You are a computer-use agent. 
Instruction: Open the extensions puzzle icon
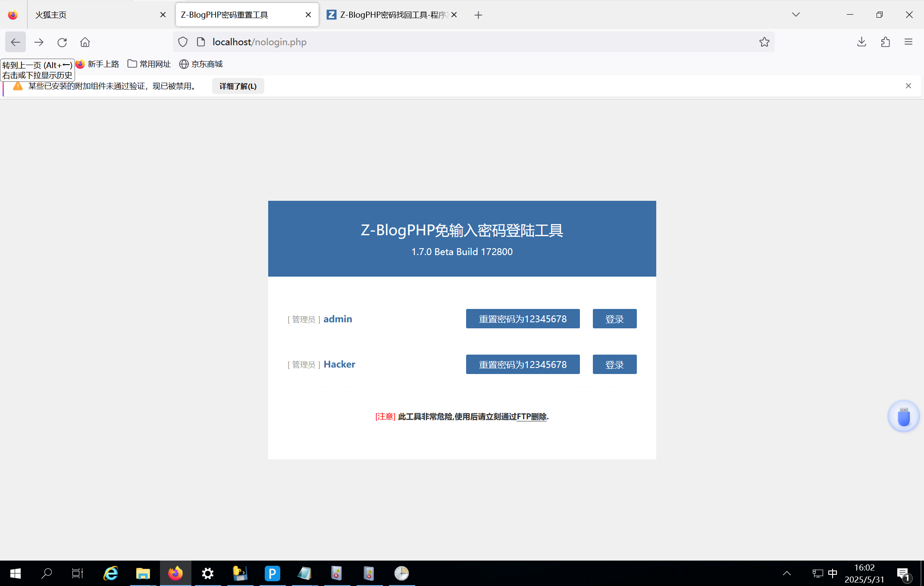coord(885,42)
